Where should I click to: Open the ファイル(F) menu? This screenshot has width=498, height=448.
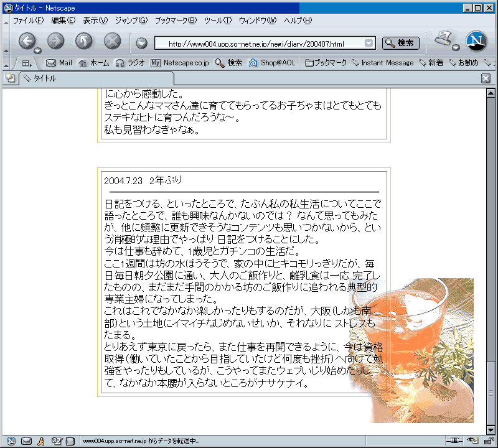coord(28,21)
